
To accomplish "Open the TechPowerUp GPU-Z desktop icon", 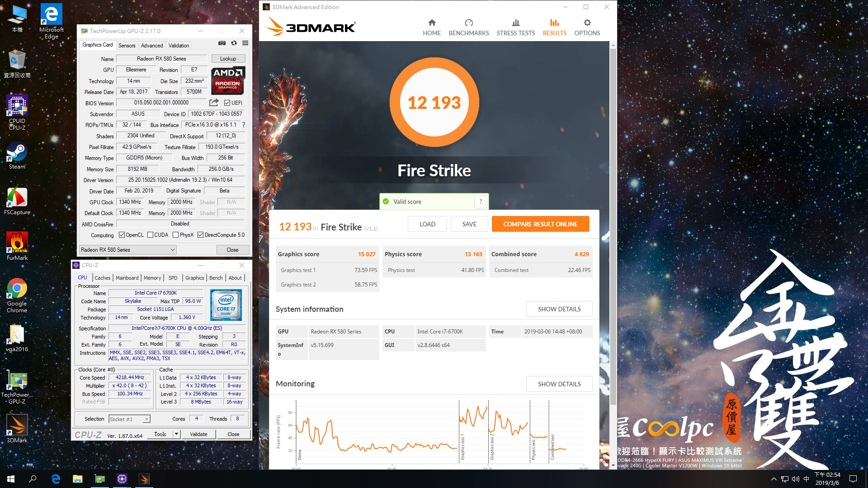I will pyautogui.click(x=17, y=388).
